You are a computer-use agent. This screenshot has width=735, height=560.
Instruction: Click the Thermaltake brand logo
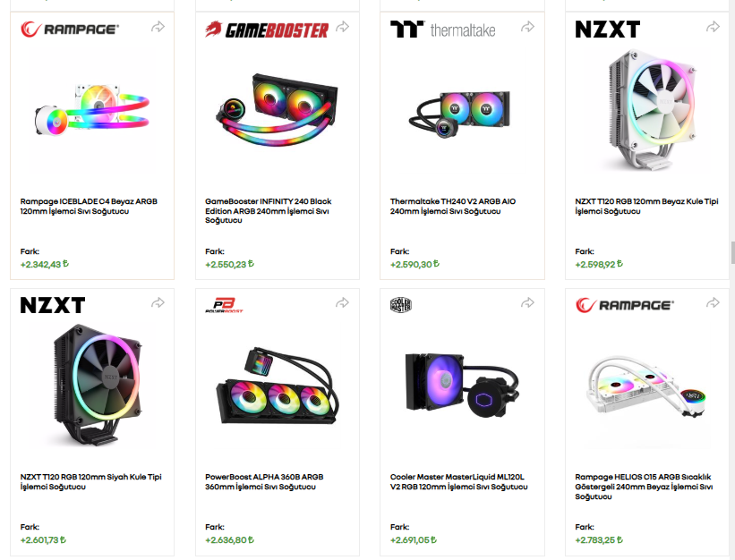[x=443, y=30]
